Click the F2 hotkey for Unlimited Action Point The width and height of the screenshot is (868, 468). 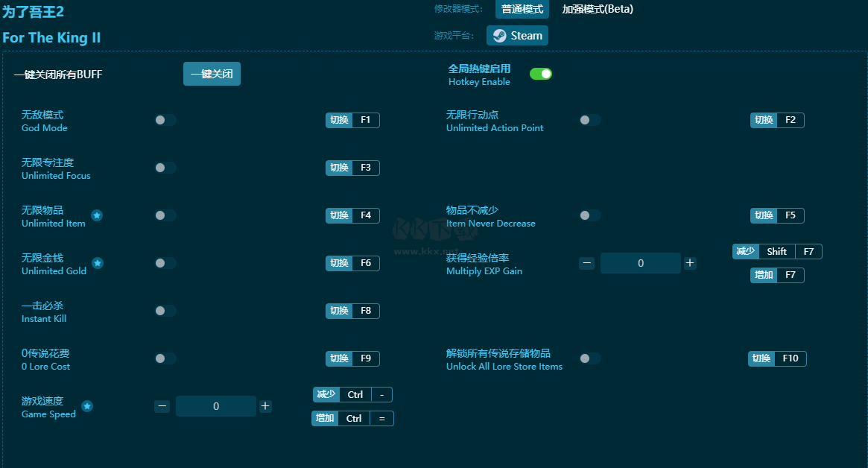point(777,120)
